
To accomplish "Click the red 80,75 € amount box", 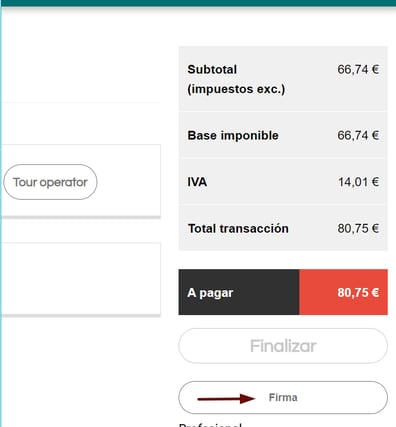I will pos(343,292).
